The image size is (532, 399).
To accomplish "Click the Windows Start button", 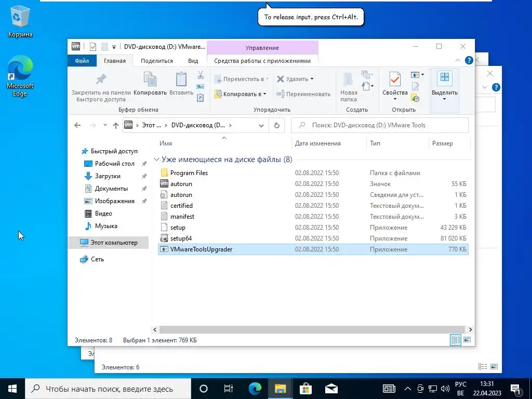I will [x=12, y=389].
